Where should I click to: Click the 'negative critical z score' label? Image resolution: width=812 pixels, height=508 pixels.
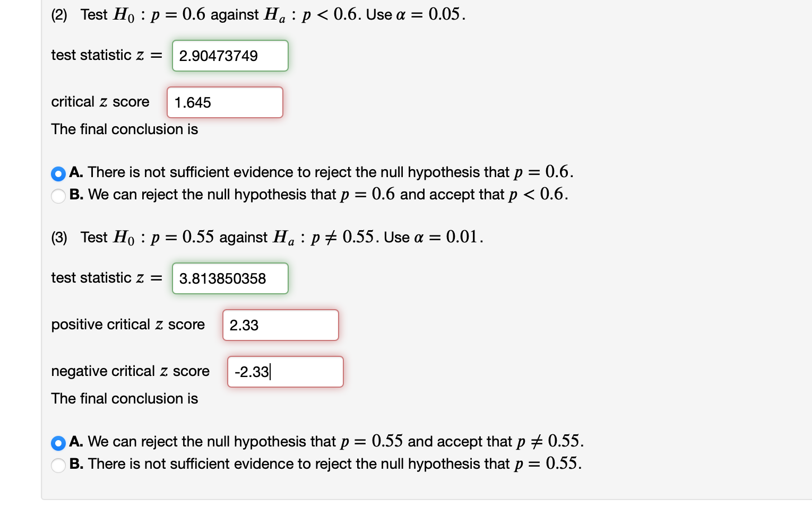[x=130, y=371]
